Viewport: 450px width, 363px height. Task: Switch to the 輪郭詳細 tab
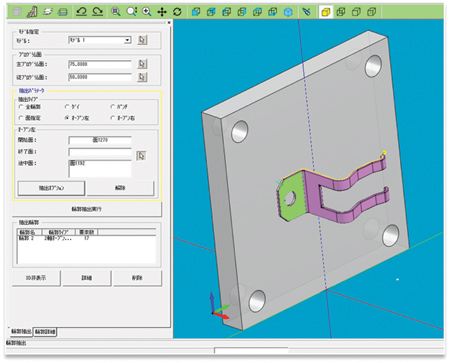click(45, 332)
